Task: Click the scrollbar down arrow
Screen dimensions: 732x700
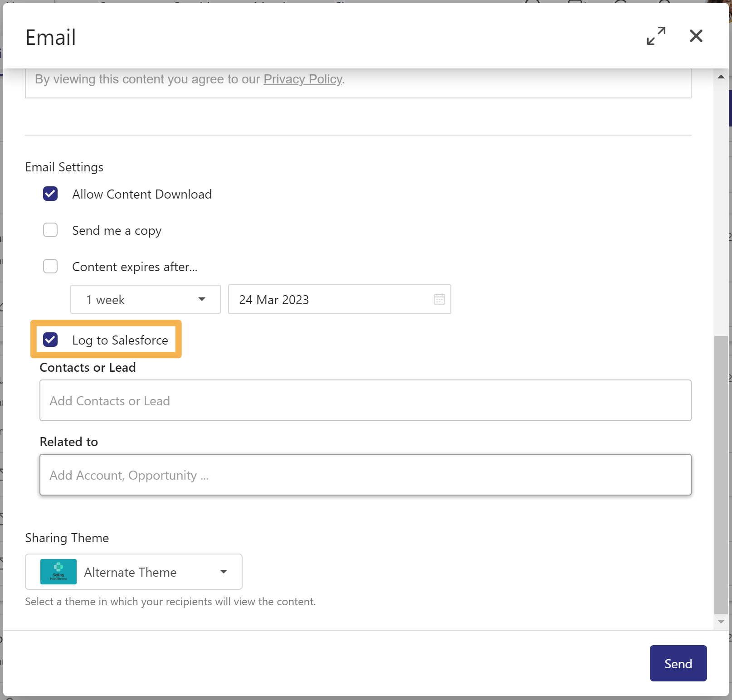Action: coord(721,622)
